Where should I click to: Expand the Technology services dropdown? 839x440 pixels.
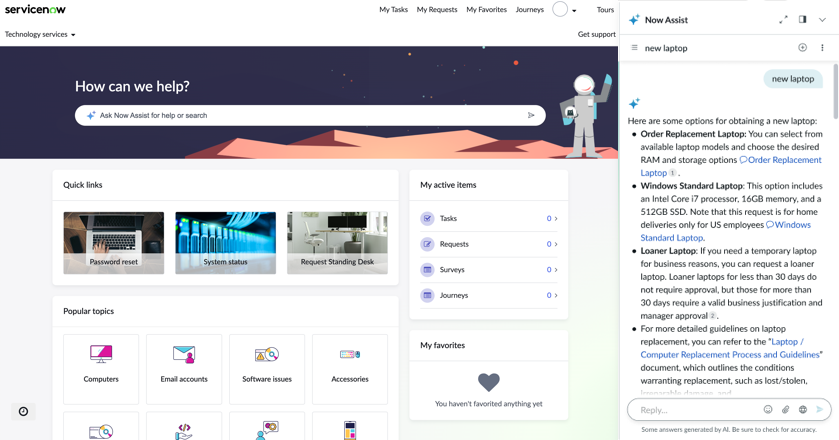point(40,34)
